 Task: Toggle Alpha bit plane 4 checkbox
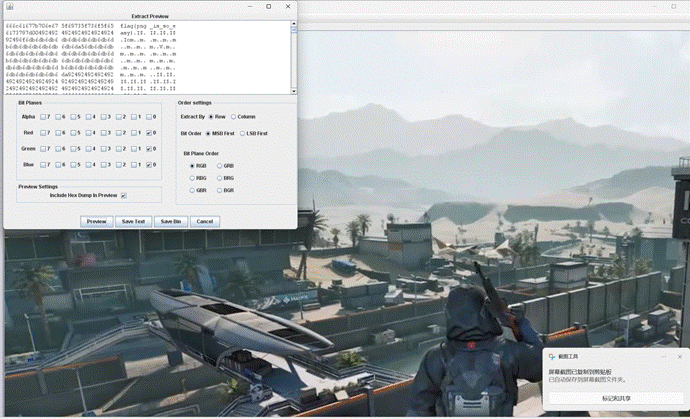[x=88, y=117]
